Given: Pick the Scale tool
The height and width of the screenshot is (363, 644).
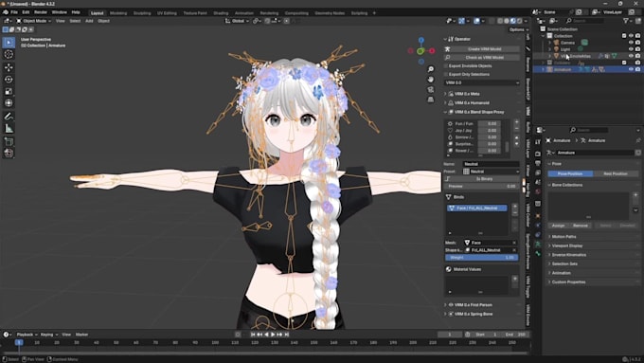Looking at the screenshot, I should pyautogui.click(x=9, y=91).
